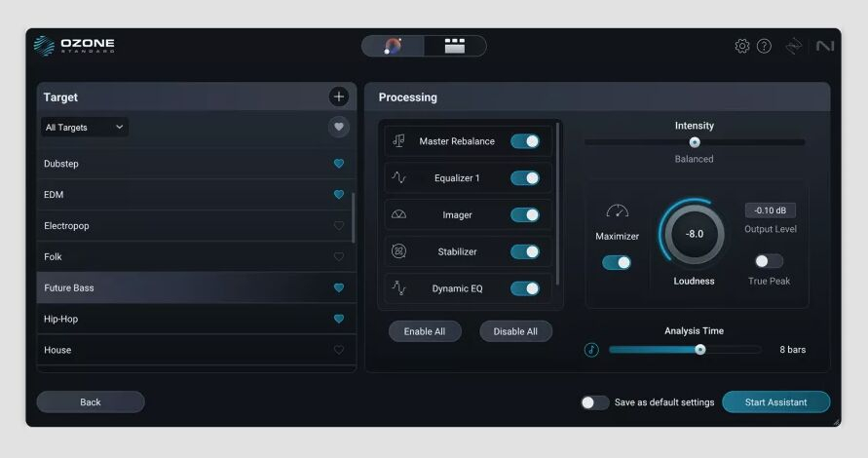The width and height of the screenshot is (868, 458).
Task: Add new target with plus icon
Action: pos(338,96)
